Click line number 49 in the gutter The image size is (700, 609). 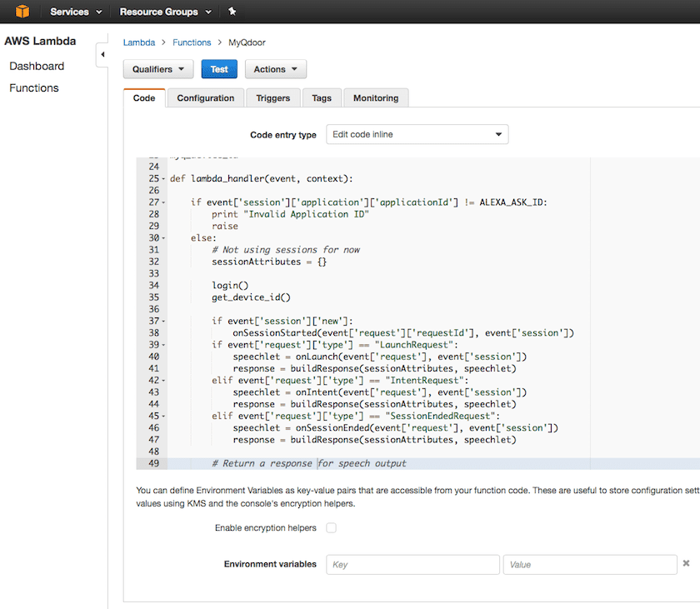tap(153, 463)
